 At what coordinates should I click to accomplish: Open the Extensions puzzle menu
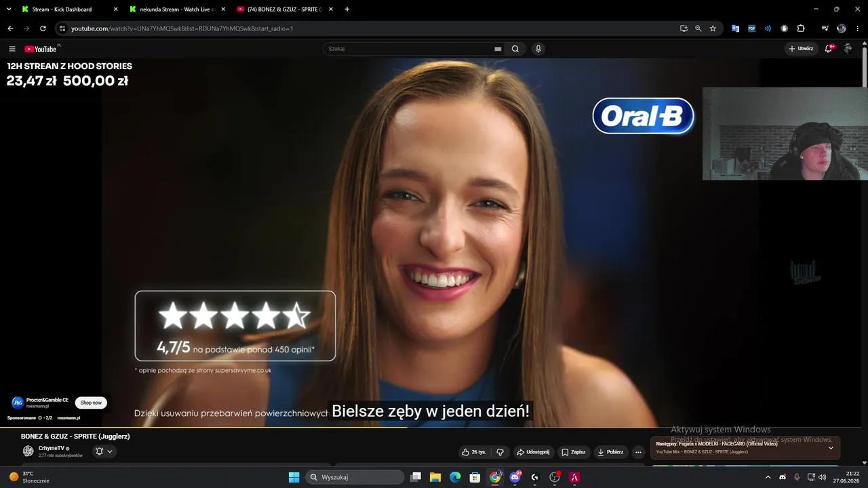pos(801,28)
